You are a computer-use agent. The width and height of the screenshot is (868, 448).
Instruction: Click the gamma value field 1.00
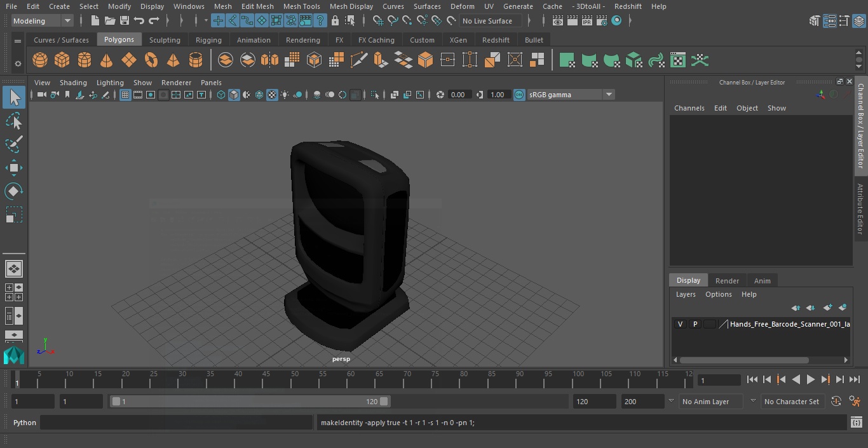coord(498,95)
